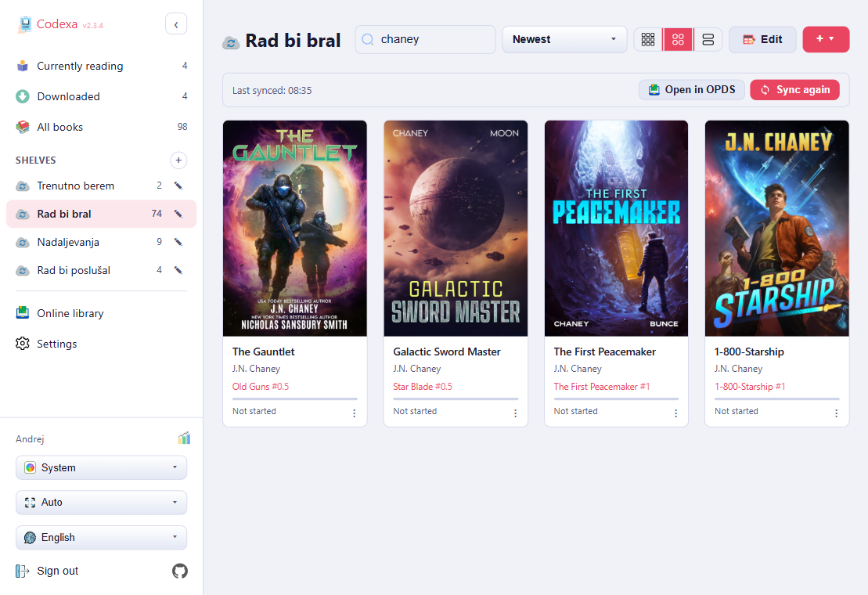The height and width of the screenshot is (595, 868).
Task: Open the red plus add dropdown
Action: tap(826, 39)
